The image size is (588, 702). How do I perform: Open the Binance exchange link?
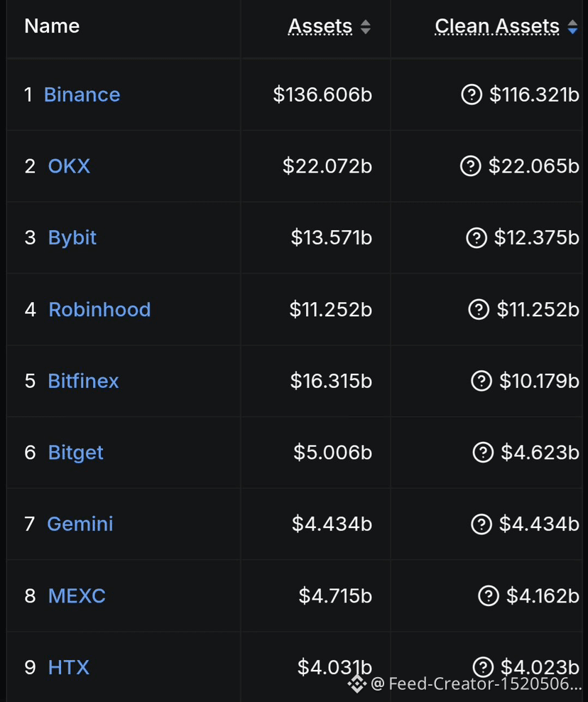[x=82, y=95]
